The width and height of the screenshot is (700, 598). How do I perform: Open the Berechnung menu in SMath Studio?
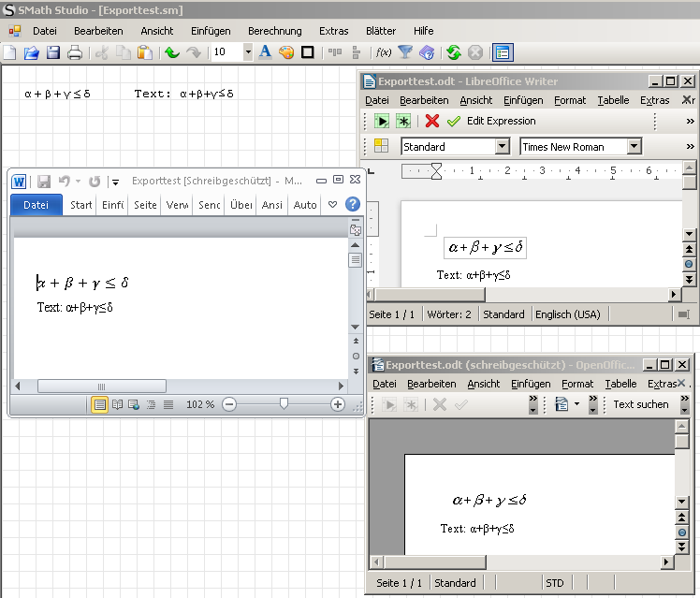pyautogui.click(x=274, y=31)
